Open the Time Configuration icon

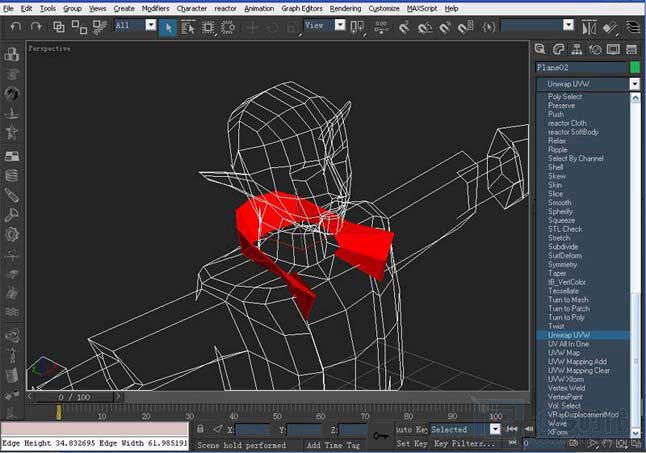pyautogui.click(x=573, y=444)
